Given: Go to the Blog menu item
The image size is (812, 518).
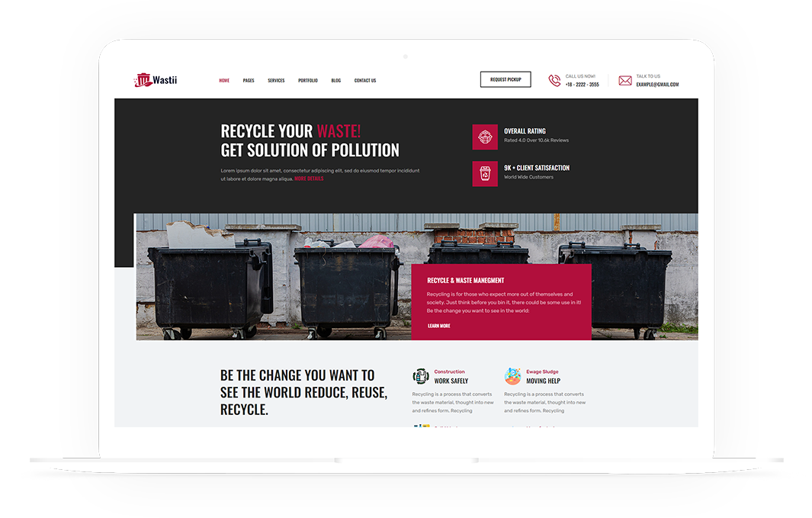Looking at the screenshot, I should [336, 80].
